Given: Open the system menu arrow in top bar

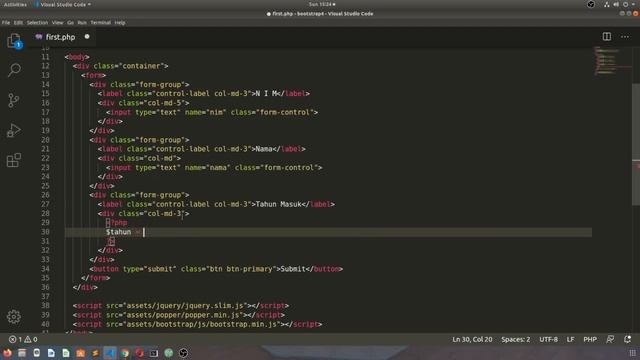Looking at the screenshot, I should (634, 4).
